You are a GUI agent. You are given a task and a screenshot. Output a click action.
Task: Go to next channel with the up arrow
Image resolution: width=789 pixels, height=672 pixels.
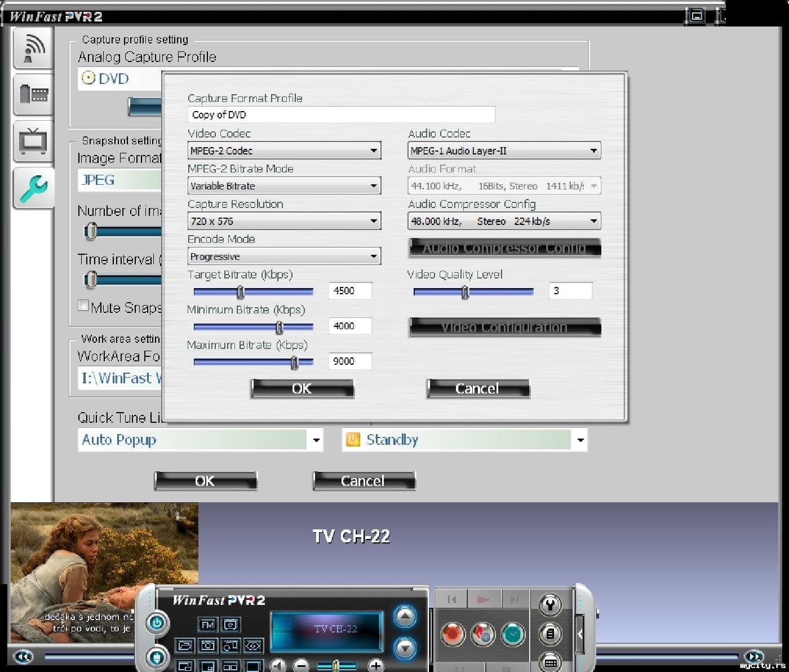pos(405,617)
